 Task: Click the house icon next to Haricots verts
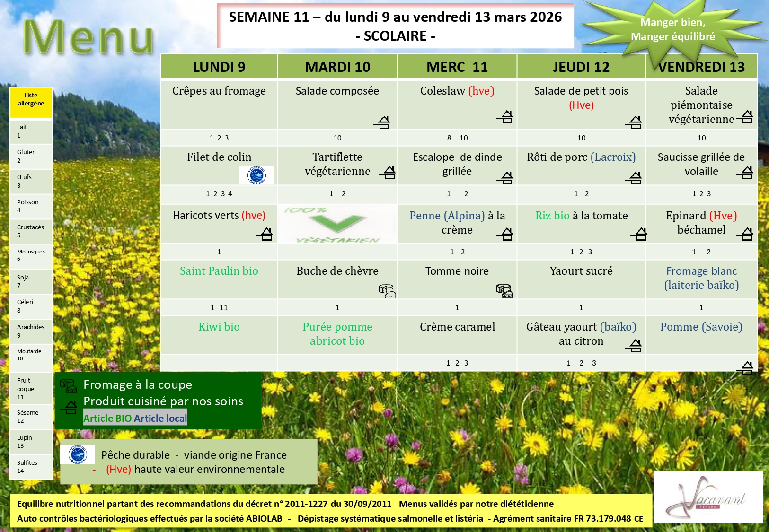coord(265,234)
